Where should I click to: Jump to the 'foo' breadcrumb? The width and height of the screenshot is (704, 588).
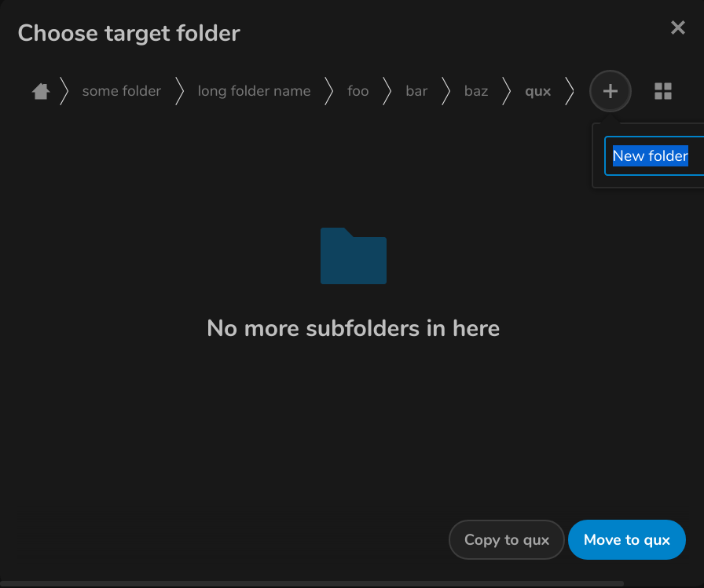[x=357, y=91]
